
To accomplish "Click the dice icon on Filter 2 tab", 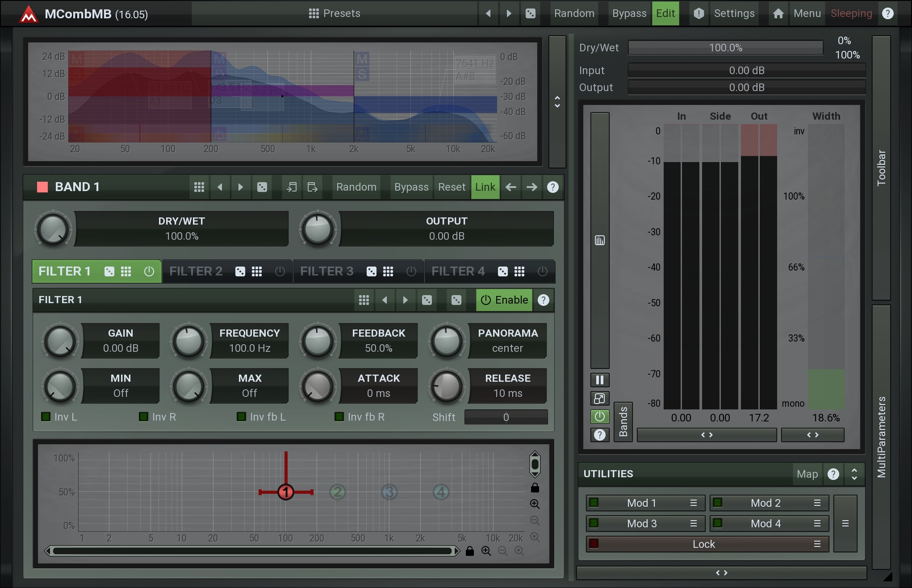I will [240, 271].
